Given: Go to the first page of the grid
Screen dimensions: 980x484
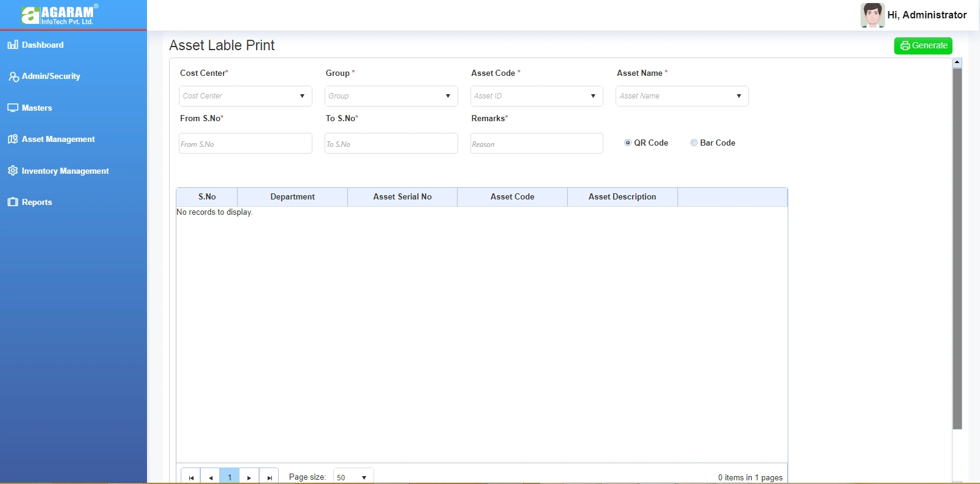Looking at the screenshot, I should [191, 477].
